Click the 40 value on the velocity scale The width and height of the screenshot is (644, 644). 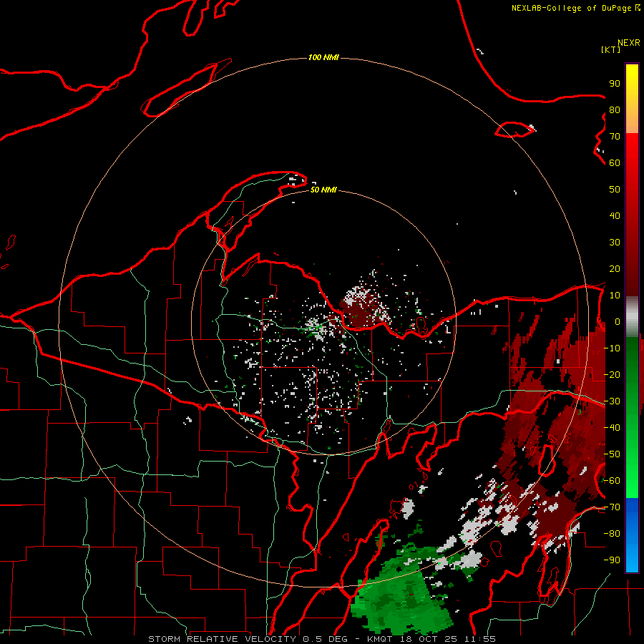pos(615,215)
